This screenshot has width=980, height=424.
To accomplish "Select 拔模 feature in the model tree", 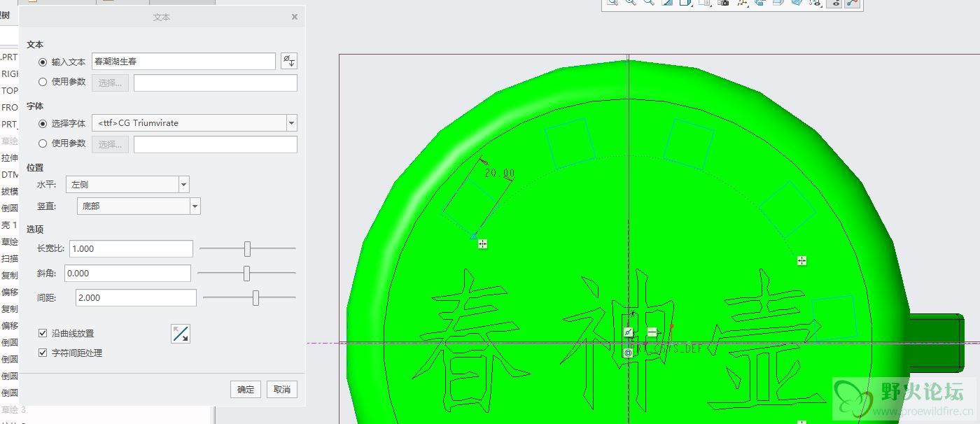I will (x=9, y=191).
